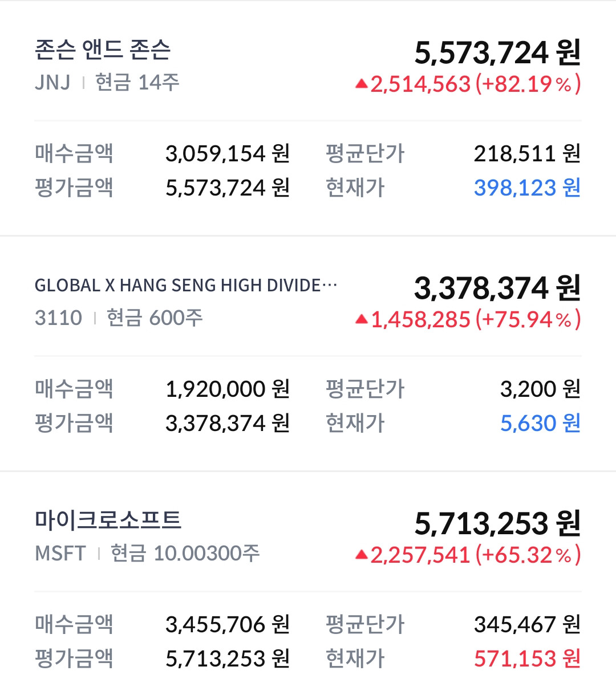Tap the JNJ ticker symbol
This screenshot has height=695, width=616.
[x=52, y=83]
